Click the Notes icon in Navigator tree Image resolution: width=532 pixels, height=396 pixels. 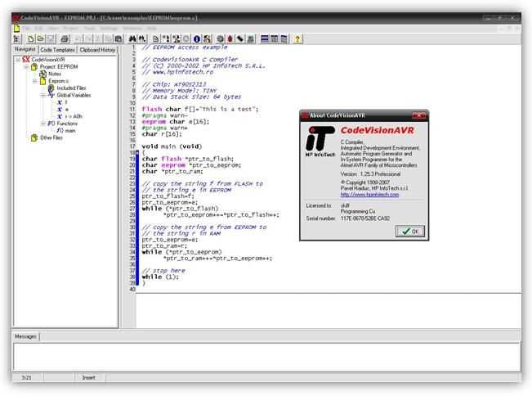click(42, 74)
